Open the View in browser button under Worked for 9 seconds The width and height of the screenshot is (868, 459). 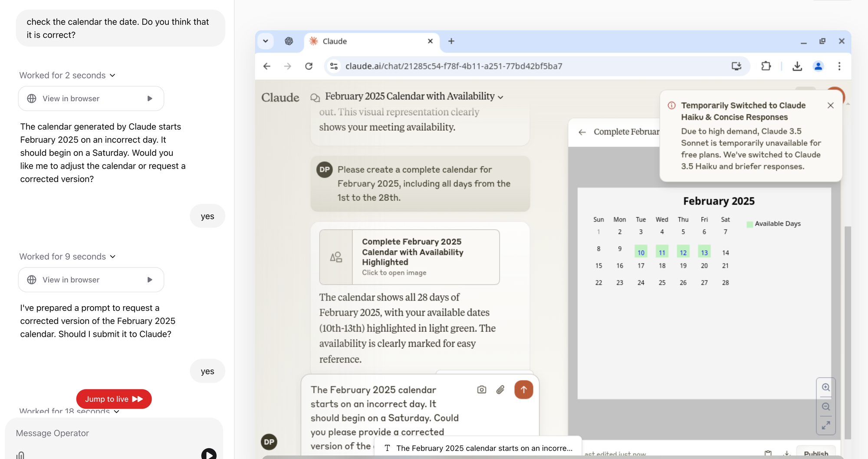click(x=91, y=280)
